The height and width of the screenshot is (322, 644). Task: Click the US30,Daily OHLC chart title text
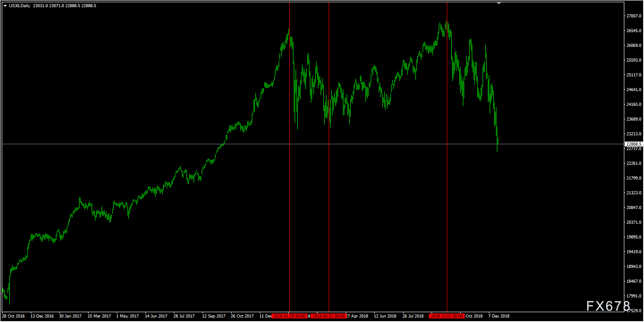pyautogui.click(x=52, y=6)
